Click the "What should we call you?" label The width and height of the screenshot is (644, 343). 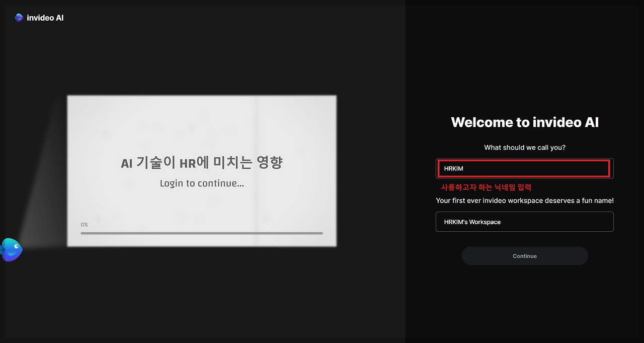[525, 147]
